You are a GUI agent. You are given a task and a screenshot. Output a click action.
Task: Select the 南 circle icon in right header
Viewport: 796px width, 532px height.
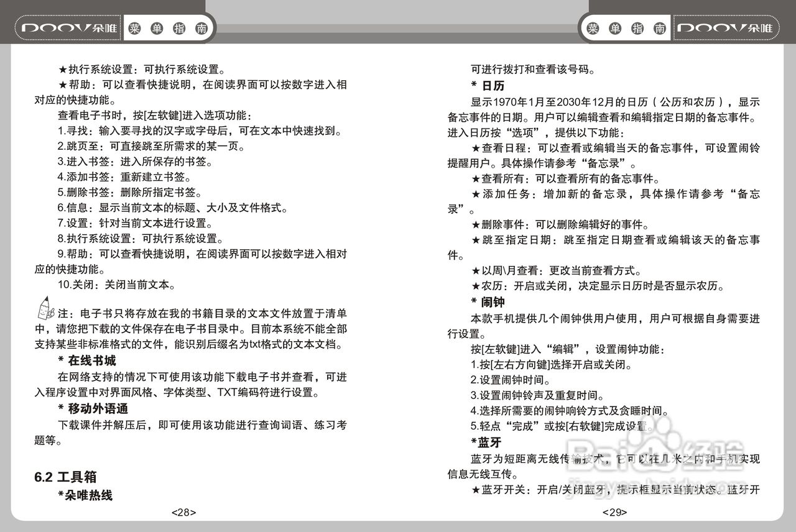click(x=659, y=27)
